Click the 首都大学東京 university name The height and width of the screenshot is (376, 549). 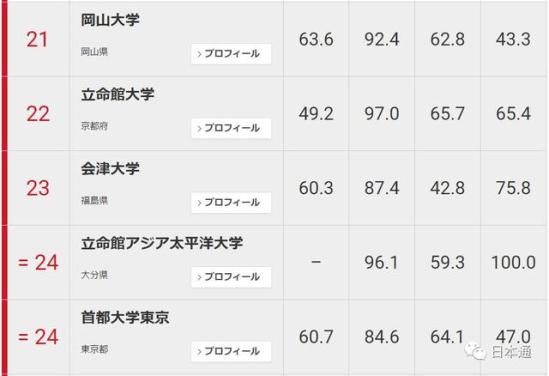[x=125, y=318]
